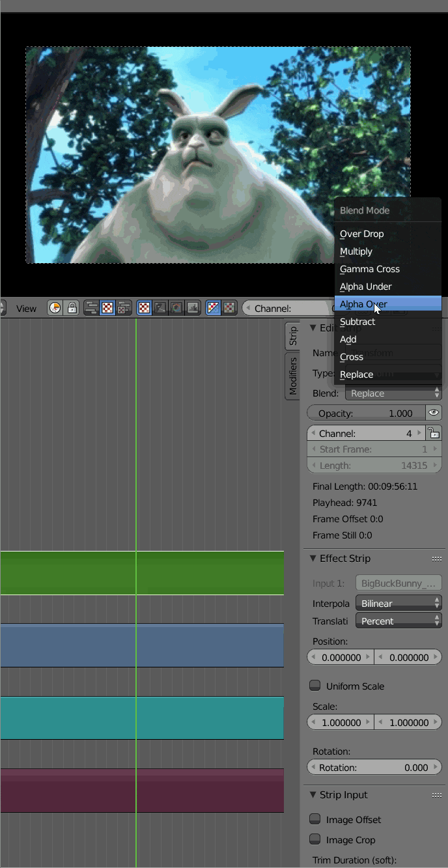Switch view type to Preview only icon
This screenshot has height=868, width=448.
click(108, 308)
